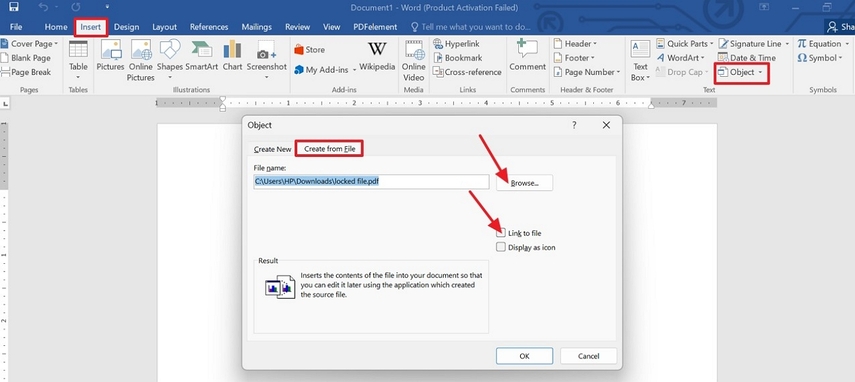Insert a Signature Line
The height and width of the screenshot is (382, 855).
(x=753, y=44)
